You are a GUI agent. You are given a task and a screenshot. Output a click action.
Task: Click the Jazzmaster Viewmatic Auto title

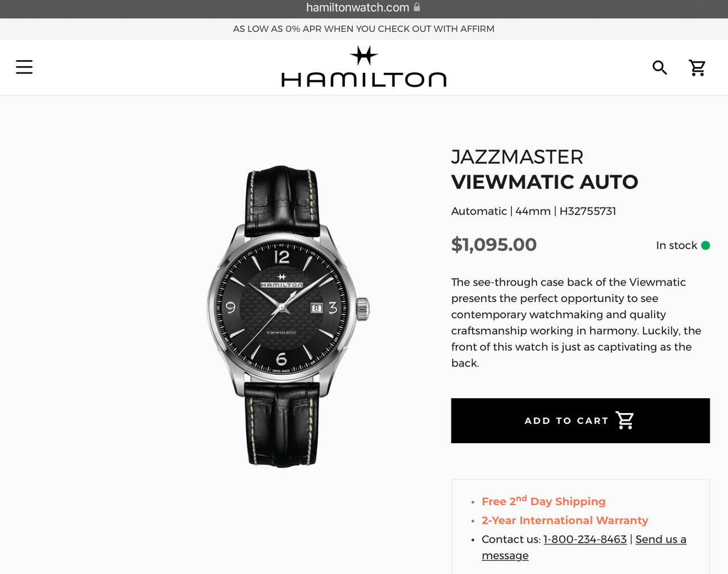(x=544, y=170)
